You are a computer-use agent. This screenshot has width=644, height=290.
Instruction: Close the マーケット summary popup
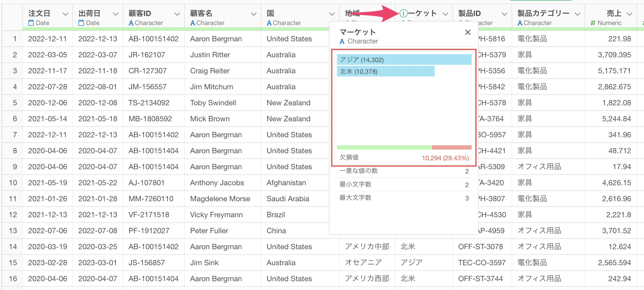tap(468, 32)
